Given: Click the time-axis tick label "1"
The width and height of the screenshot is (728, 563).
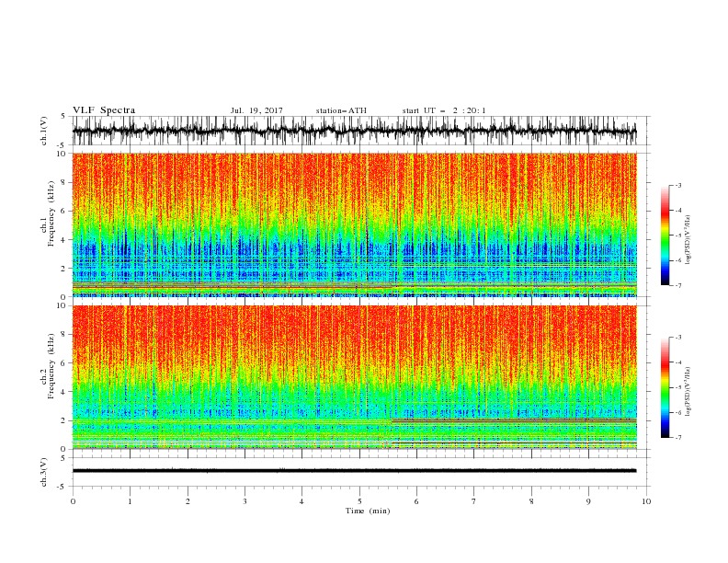Looking at the screenshot, I should [130, 501].
